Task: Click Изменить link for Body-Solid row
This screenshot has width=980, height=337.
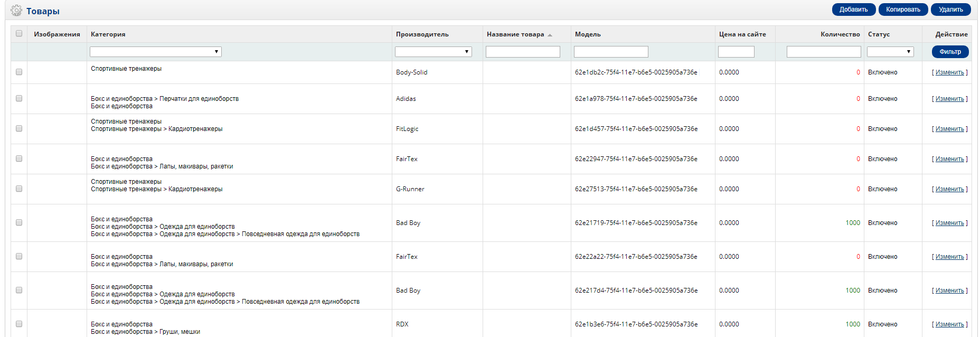Action: tap(950, 72)
